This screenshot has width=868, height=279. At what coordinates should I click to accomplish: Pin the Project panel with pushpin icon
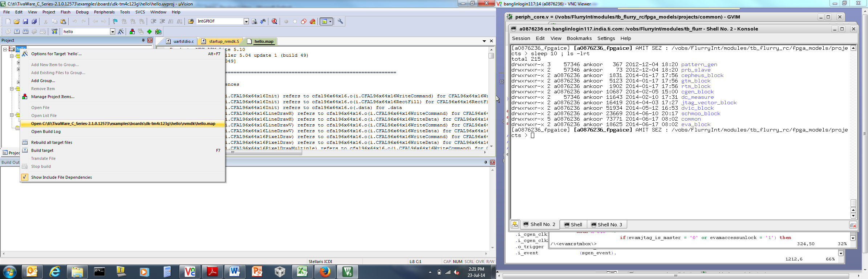coord(143,40)
